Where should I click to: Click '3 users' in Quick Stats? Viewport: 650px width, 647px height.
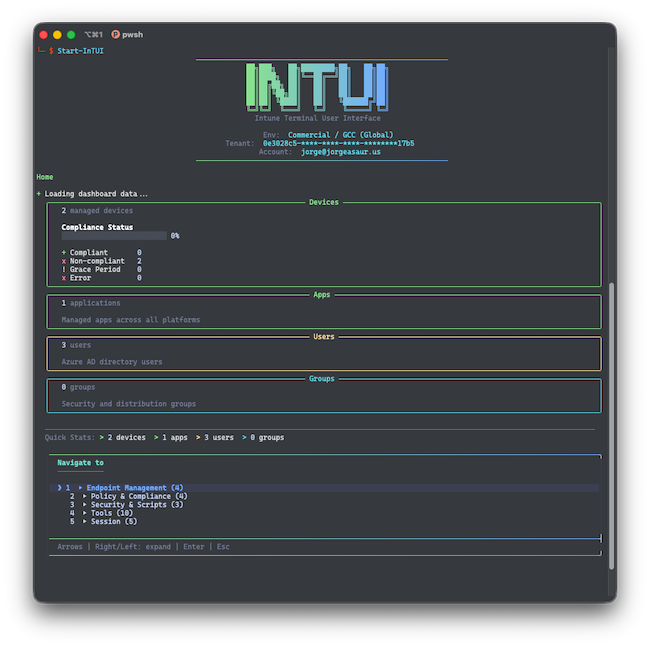click(x=219, y=437)
